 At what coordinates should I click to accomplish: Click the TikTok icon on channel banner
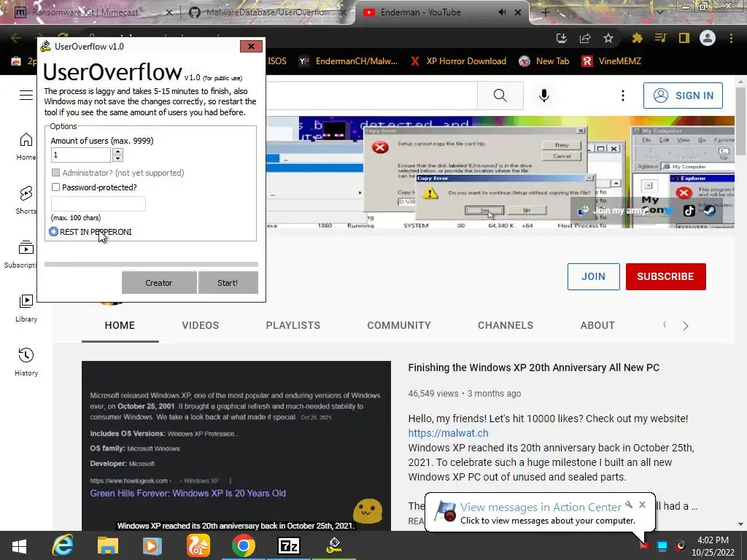[x=689, y=211]
